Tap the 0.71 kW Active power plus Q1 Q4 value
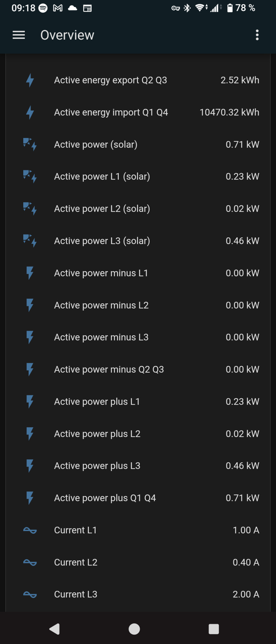This screenshot has height=644, width=276. 242,498
